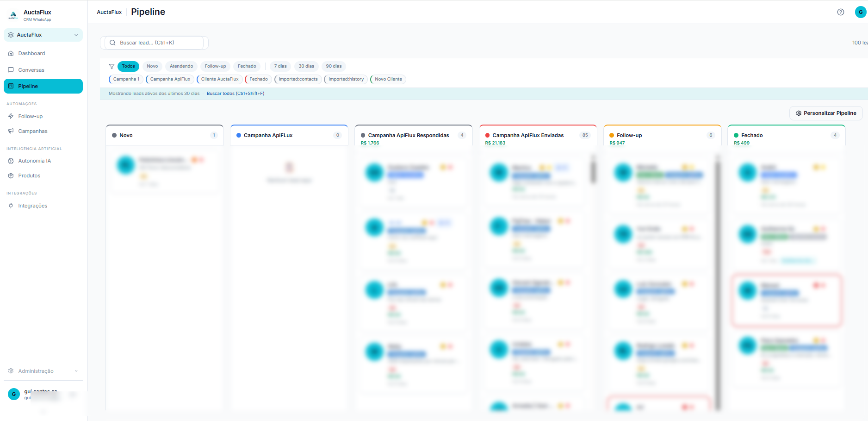Click the Produtos box icon
This screenshot has height=421, width=868.
click(11, 176)
